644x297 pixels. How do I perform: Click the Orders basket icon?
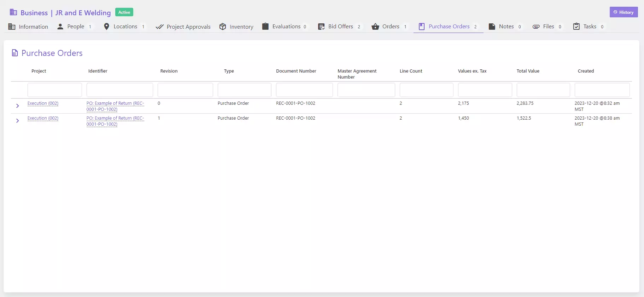(375, 27)
